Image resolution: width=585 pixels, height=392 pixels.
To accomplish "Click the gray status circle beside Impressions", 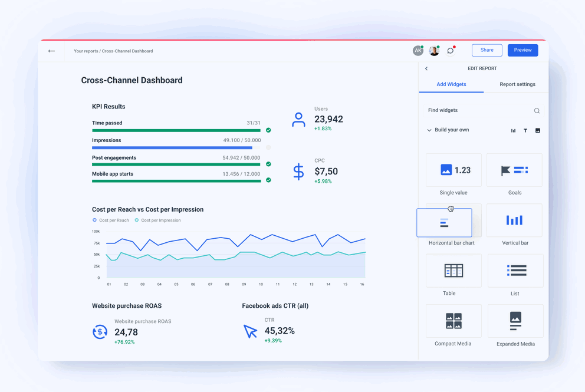I will point(268,147).
